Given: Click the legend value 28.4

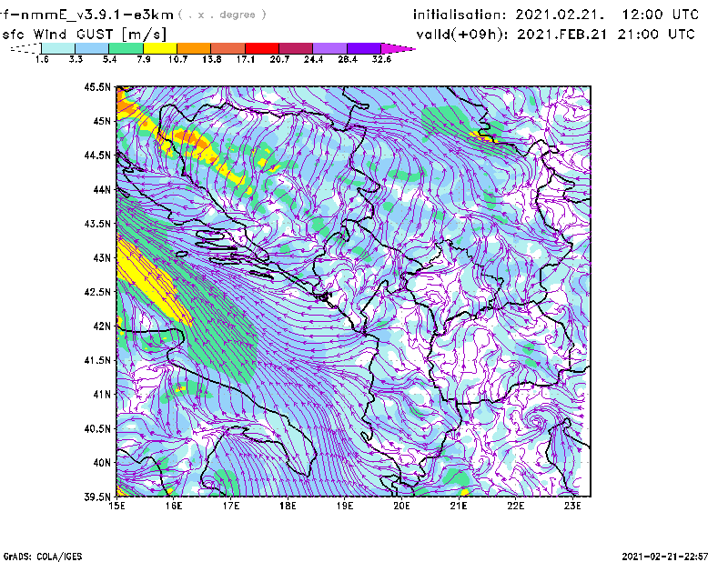Looking at the screenshot, I should click(x=348, y=59).
